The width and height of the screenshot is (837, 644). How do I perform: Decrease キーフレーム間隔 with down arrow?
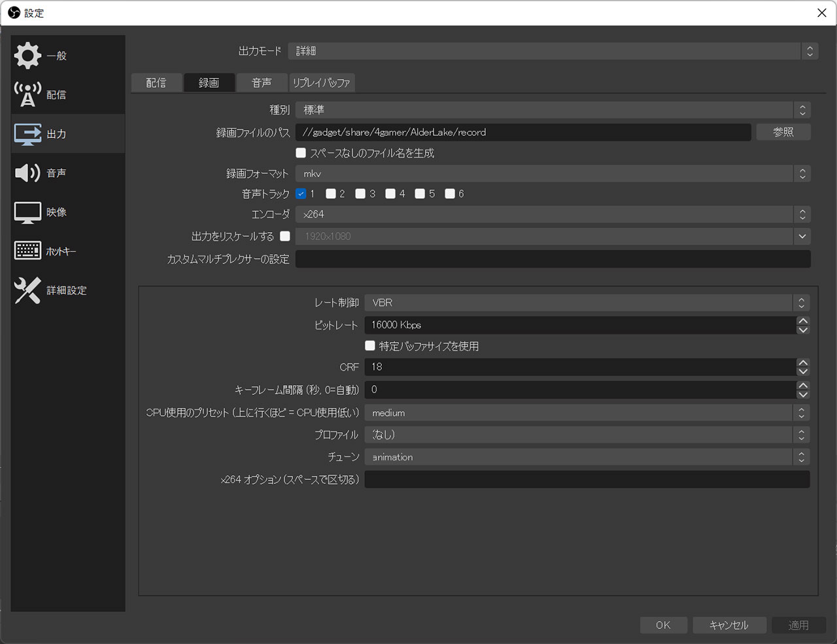[803, 394]
